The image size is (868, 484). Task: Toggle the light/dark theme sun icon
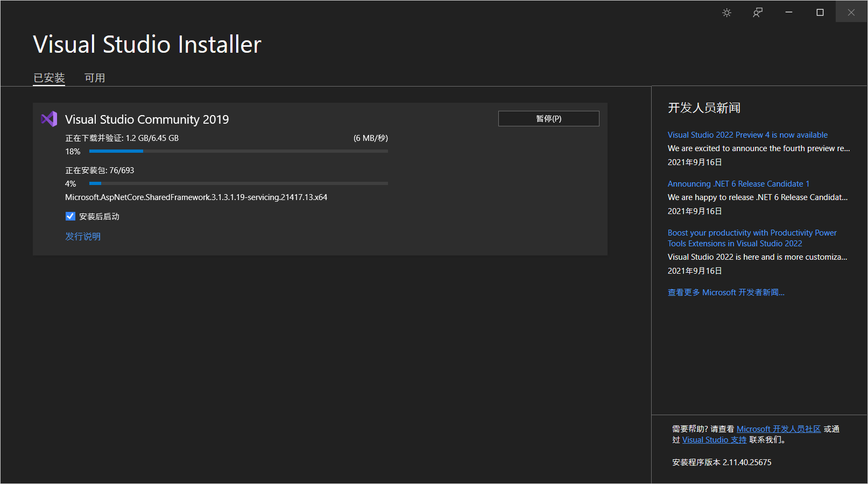[x=726, y=12]
